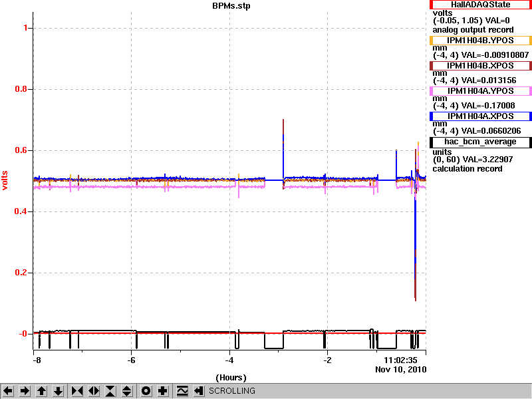Click the 1 tick label on the y-axis
532x399 pixels.
click(26, 28)
